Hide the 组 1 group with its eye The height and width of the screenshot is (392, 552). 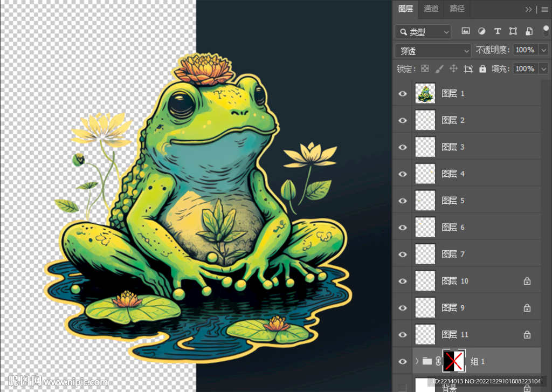[403, 361]
